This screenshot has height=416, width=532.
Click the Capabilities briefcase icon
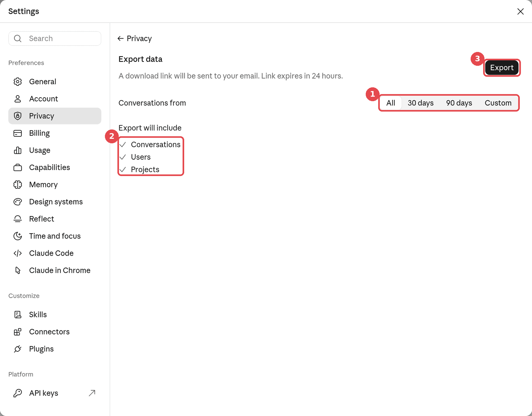(x=18, y=167)
